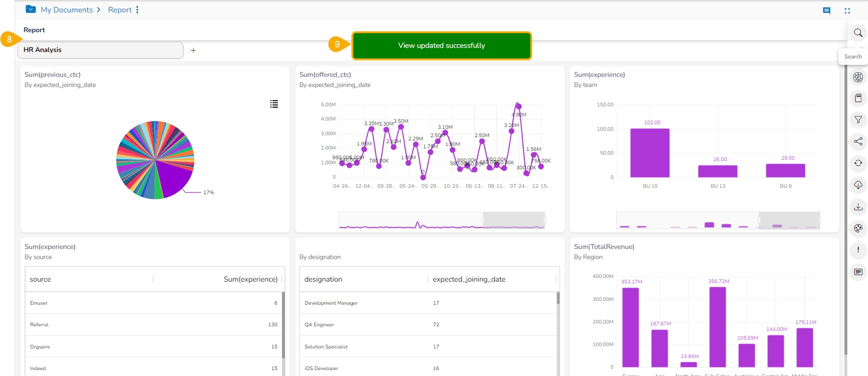This screenshot has width=868, height=376.
Task: Toggle the comments panel icon in header
Action: point(826,11)
